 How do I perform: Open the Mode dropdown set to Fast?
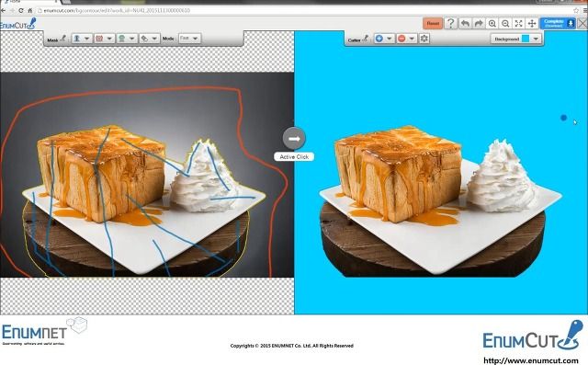(x=189, y=39)
